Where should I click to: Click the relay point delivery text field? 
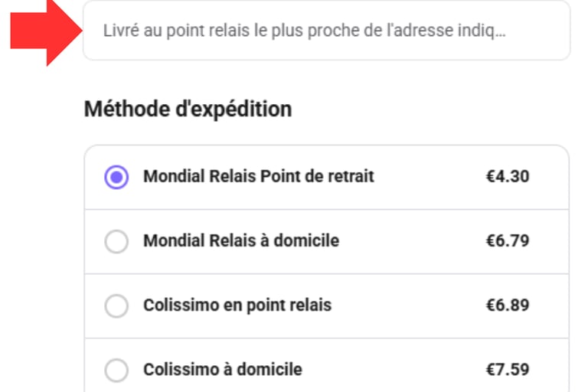[326, 31]
